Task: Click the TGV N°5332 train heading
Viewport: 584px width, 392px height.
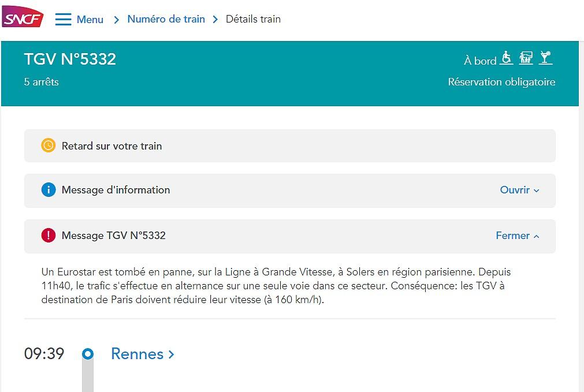Action: (70, 59)
